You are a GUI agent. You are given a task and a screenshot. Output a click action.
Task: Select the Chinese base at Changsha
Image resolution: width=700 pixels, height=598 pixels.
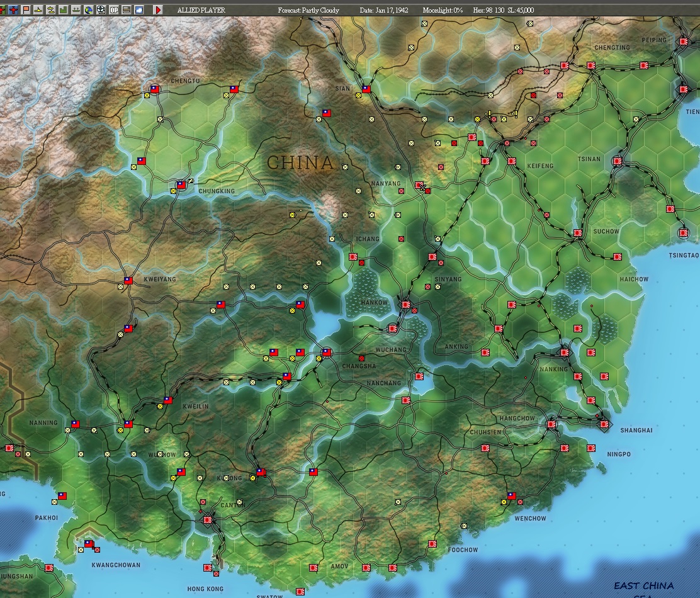pyautogui.click(x=327, y=352)
